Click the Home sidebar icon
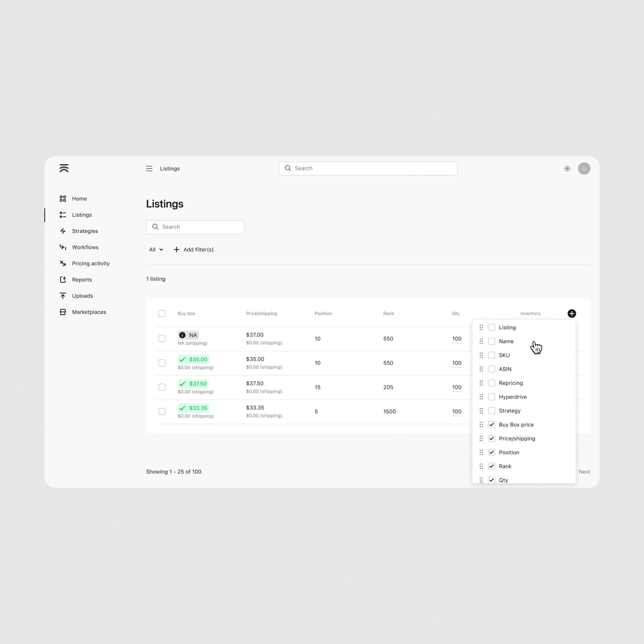 [63, 199]
